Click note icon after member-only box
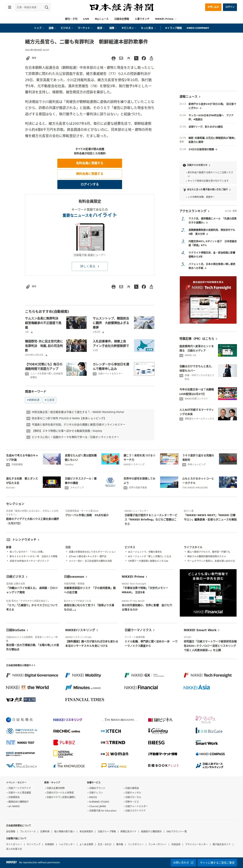 (x=129, y=287)
